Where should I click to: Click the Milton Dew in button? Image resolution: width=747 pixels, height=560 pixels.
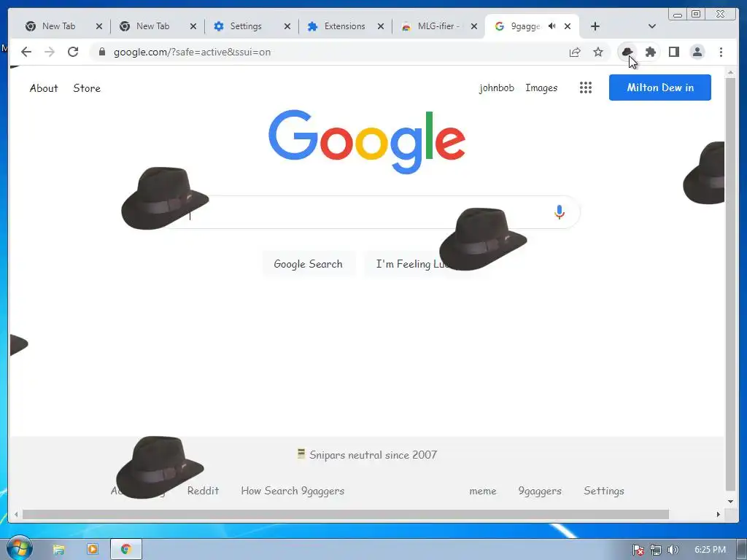659,87
